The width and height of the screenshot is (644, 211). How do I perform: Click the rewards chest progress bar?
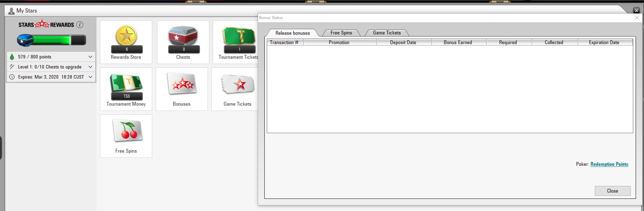coord(52,40)
